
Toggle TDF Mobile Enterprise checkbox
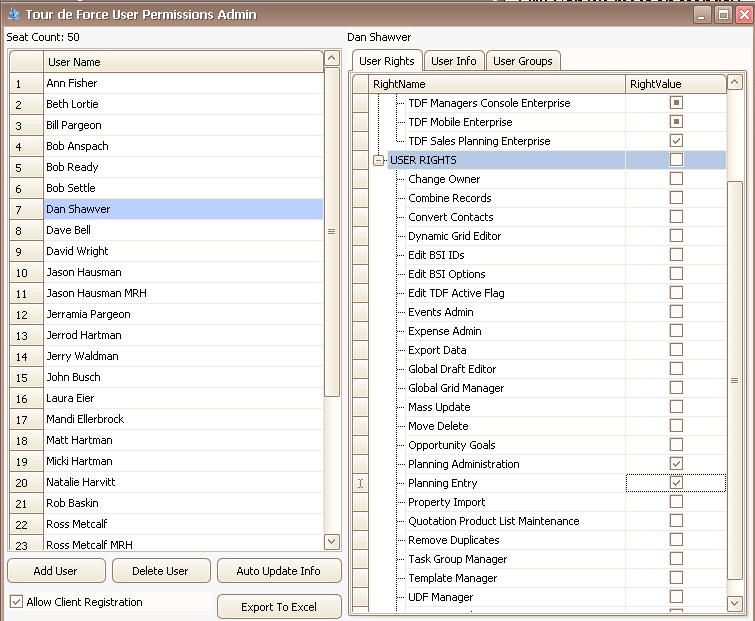click(676, 121)
